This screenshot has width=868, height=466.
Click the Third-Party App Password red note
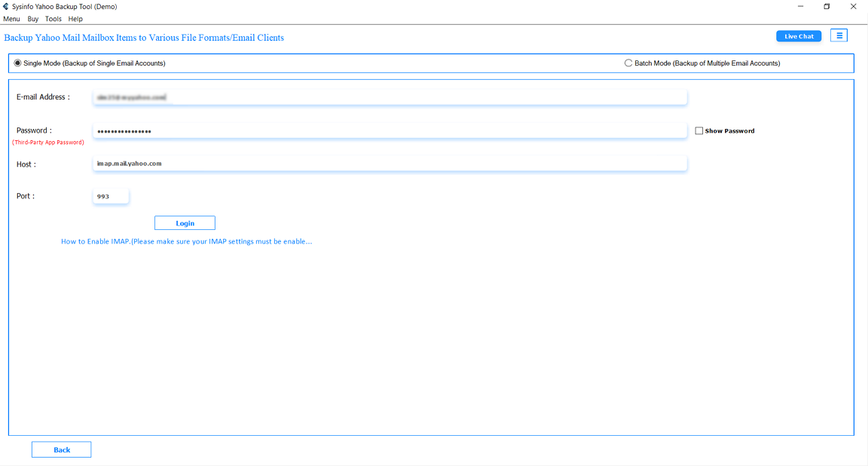click(x=48, y=143)
